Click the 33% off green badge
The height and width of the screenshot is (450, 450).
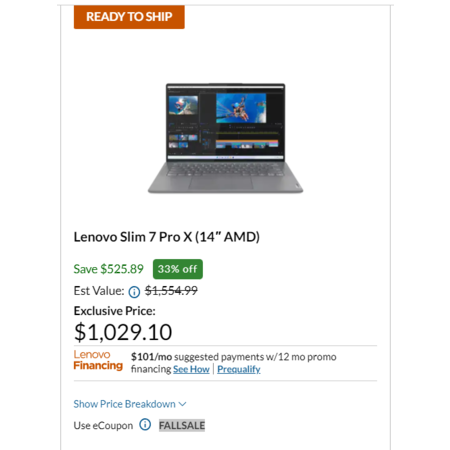coord(178,269)
